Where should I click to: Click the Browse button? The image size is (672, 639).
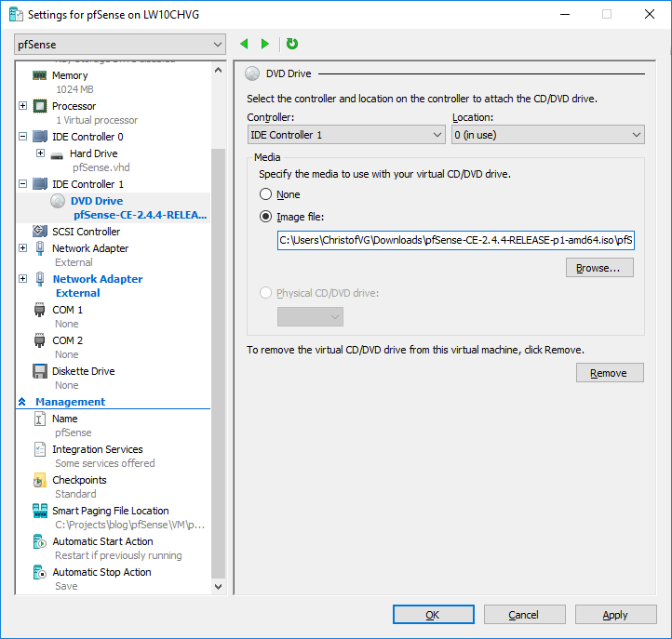(x=599, y=268)
